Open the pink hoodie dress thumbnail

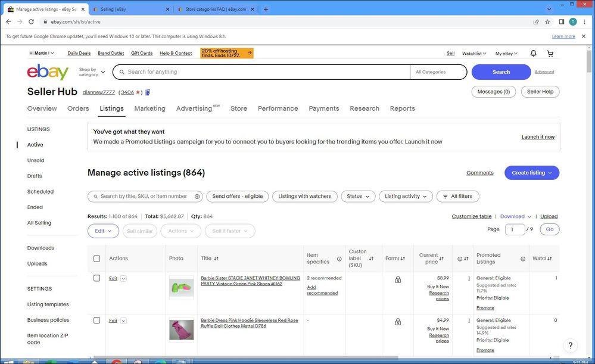click(x=182, y=330)
